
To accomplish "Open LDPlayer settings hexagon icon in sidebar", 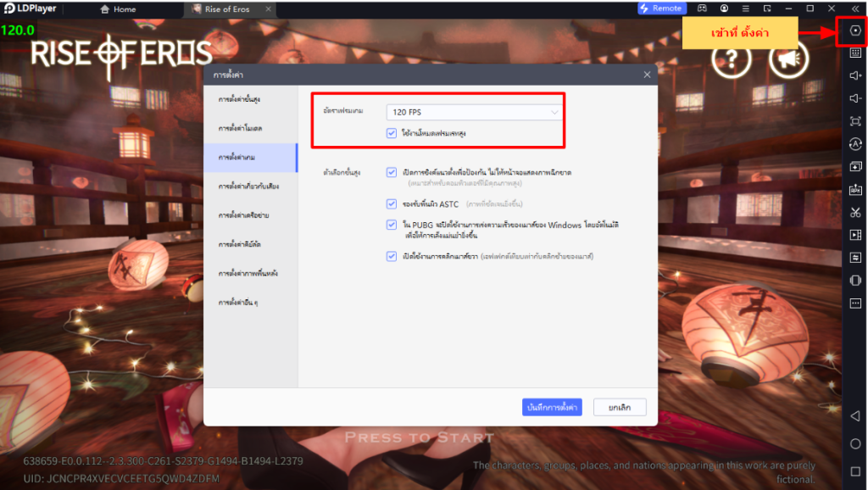I will coord(855,31).
